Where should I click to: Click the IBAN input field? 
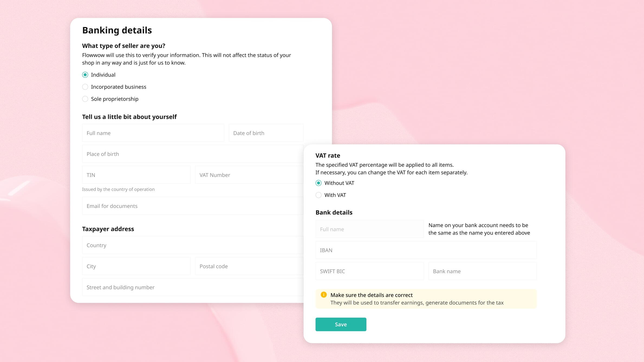(x=426, y=250)
